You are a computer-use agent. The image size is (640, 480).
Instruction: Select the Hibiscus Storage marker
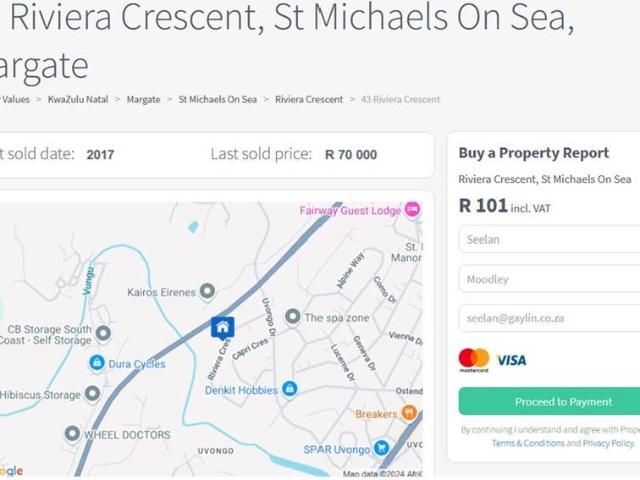click(92, 394)
